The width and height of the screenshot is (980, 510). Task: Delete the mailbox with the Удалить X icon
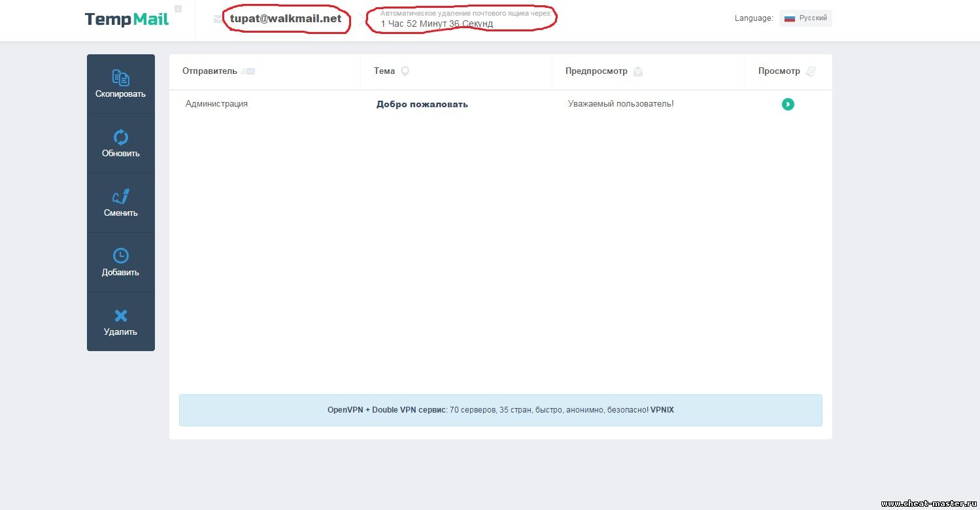(121, 316)
